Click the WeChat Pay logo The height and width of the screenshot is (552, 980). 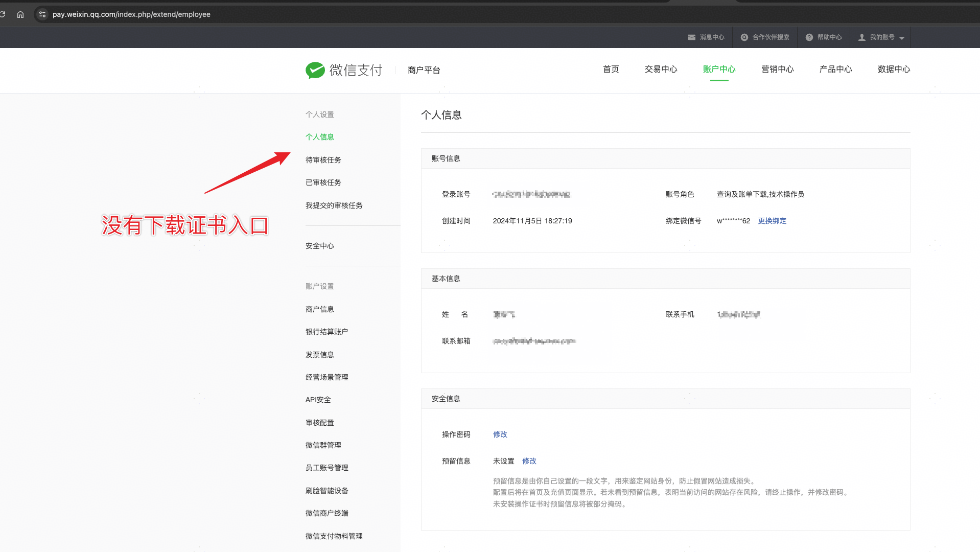(344, 70)
